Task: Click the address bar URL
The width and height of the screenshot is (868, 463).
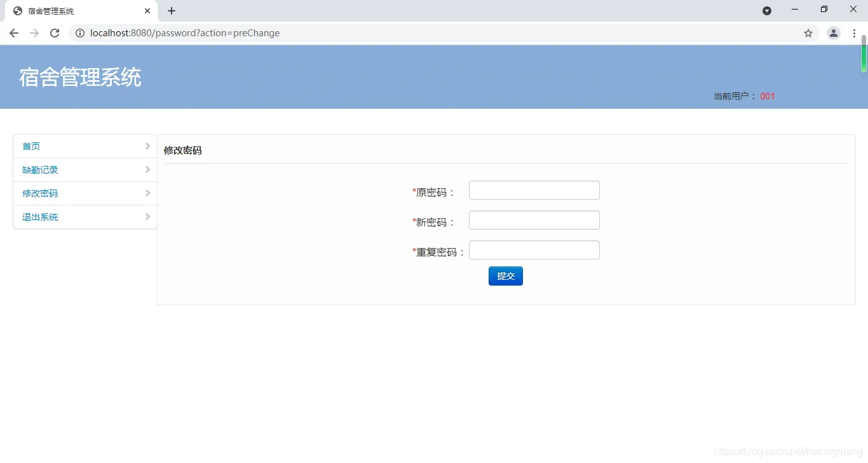Action: 185,33
